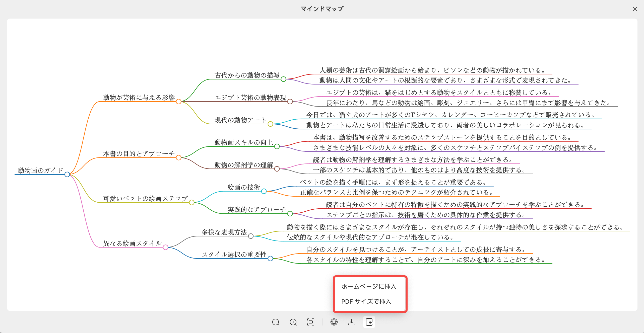
Task: Click leaf text 読者は動物の解剖学を理解する
Action: (x=413, y=160)
